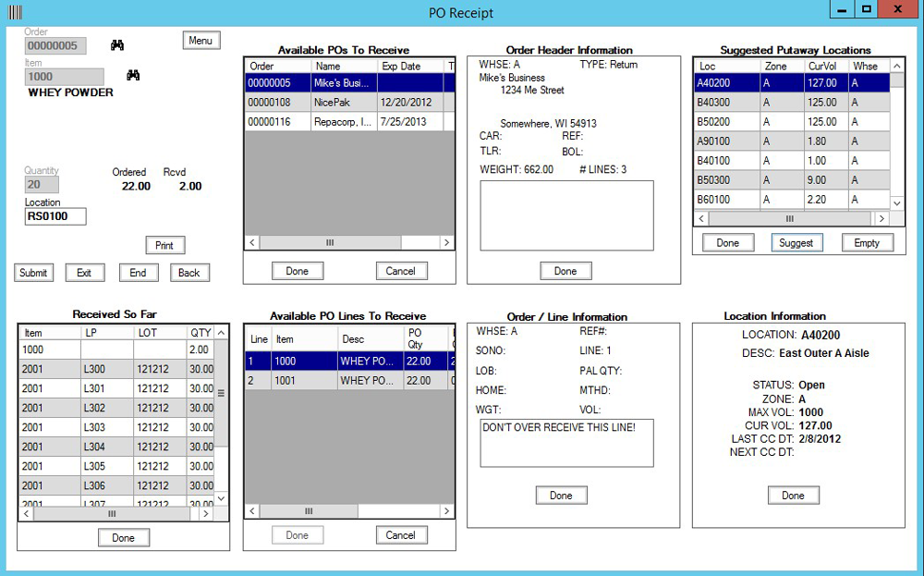Click the LOT column header in Received So Far
The image size is (924, 576).
coord(160,333)
